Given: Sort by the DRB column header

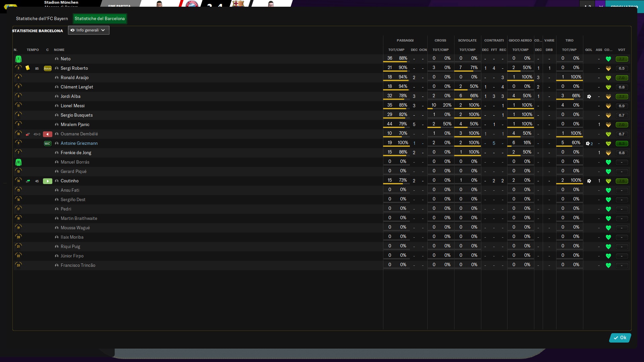Looking at the screenshot, I should click(x=549, y=50).
